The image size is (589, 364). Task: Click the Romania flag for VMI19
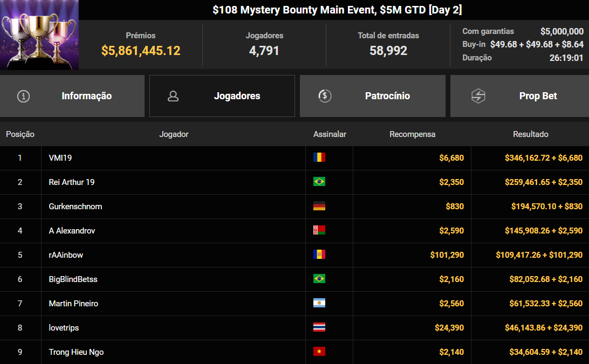pos(319,157)
